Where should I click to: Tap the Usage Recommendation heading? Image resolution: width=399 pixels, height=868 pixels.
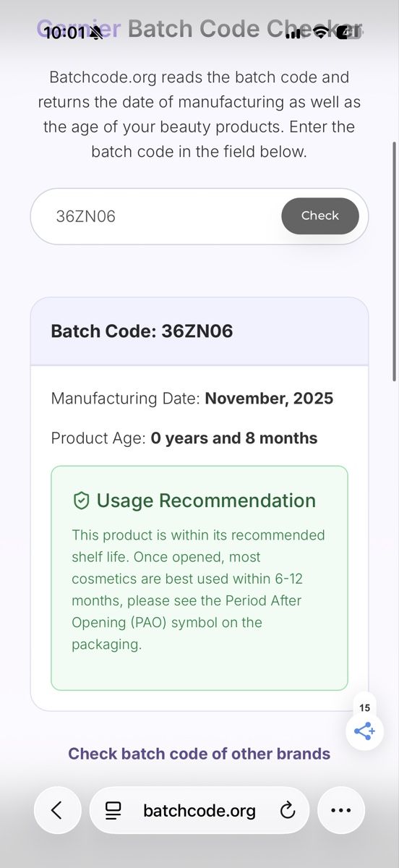206,501
